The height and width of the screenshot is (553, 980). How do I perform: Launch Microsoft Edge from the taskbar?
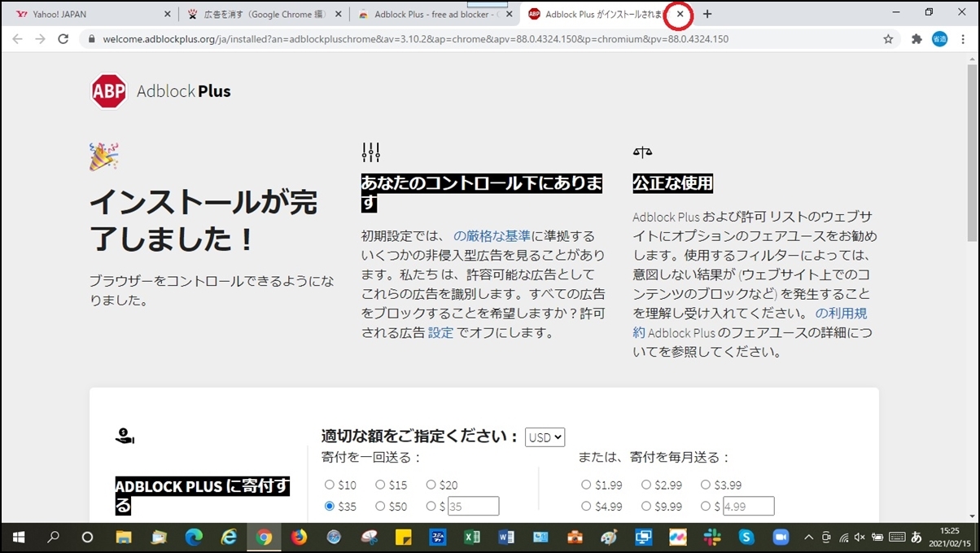coord(194,538)
